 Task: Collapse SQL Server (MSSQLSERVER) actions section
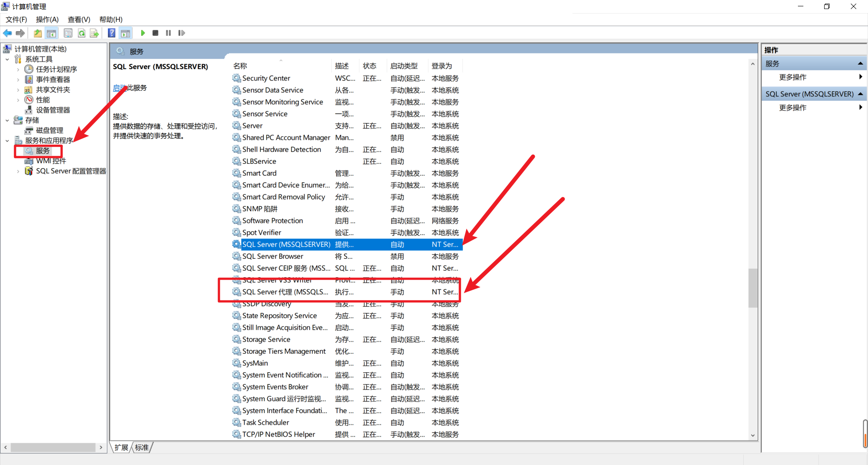coord(860,94)
